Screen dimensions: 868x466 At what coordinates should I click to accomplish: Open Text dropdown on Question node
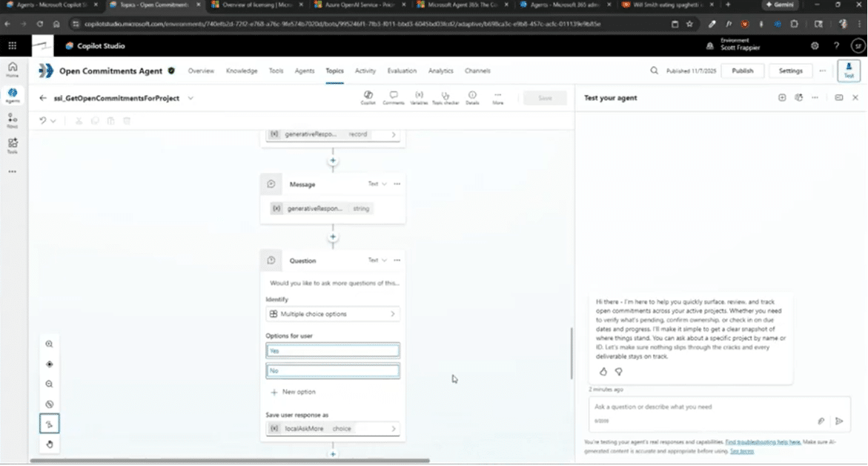tap(377, 260)
